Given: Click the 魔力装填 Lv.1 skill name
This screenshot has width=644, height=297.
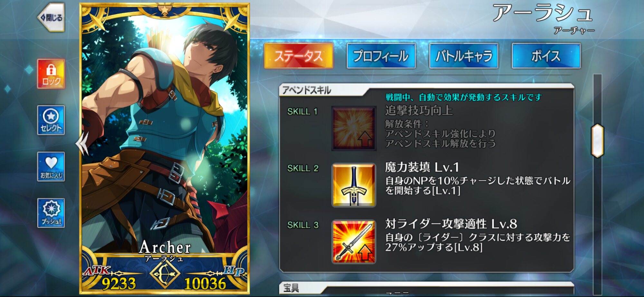Looking at the screenshot, I should coord(422,167).
